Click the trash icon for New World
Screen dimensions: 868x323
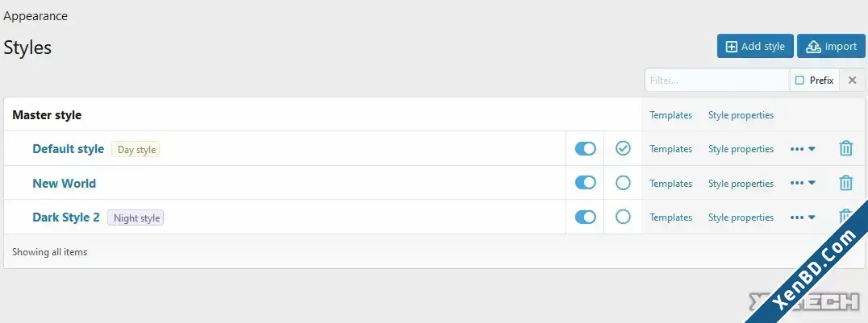[846, 183]
